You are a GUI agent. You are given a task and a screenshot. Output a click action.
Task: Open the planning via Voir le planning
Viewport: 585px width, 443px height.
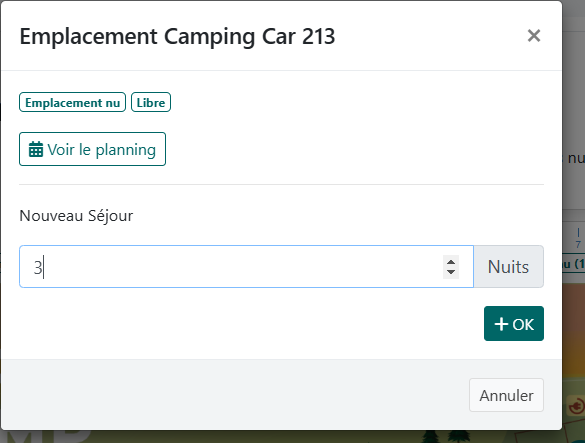[x=92, y=149]
